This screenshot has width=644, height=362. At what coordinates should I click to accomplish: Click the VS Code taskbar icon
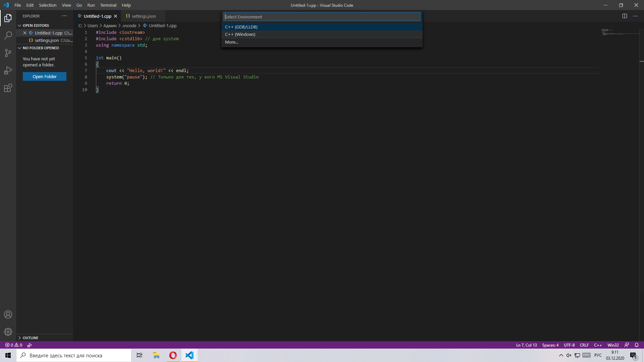190,355
